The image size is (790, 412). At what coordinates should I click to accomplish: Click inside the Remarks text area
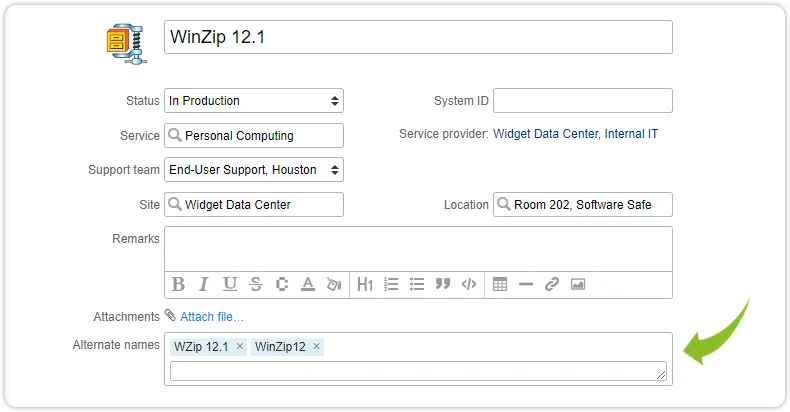coord(418,249)
